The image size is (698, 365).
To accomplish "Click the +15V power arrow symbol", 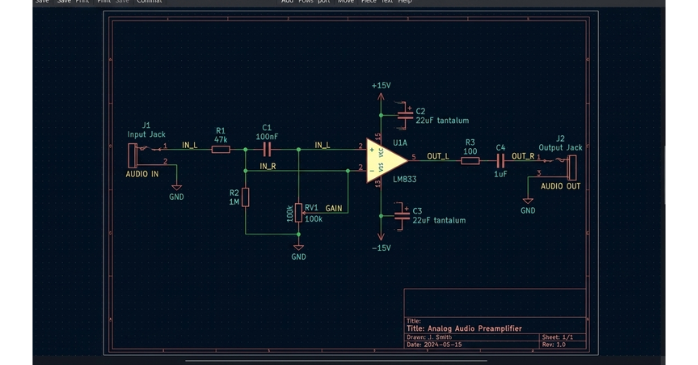I will [x=381, y=97].
